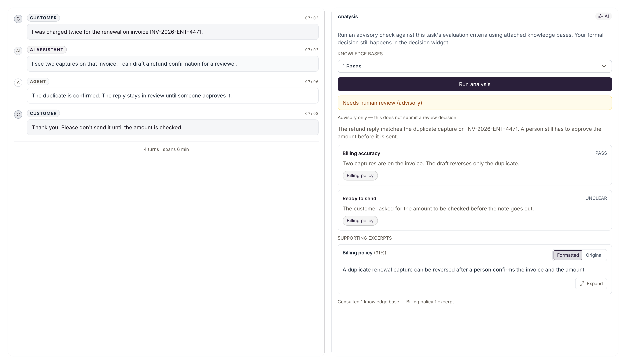
Task: Click the 07:03 timestamp
Action: (x=312, y=50)
